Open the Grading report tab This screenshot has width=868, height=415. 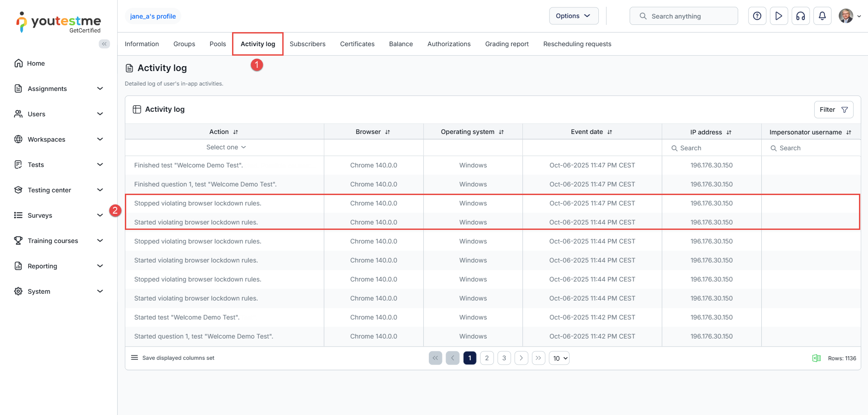[x=507, y=44]
